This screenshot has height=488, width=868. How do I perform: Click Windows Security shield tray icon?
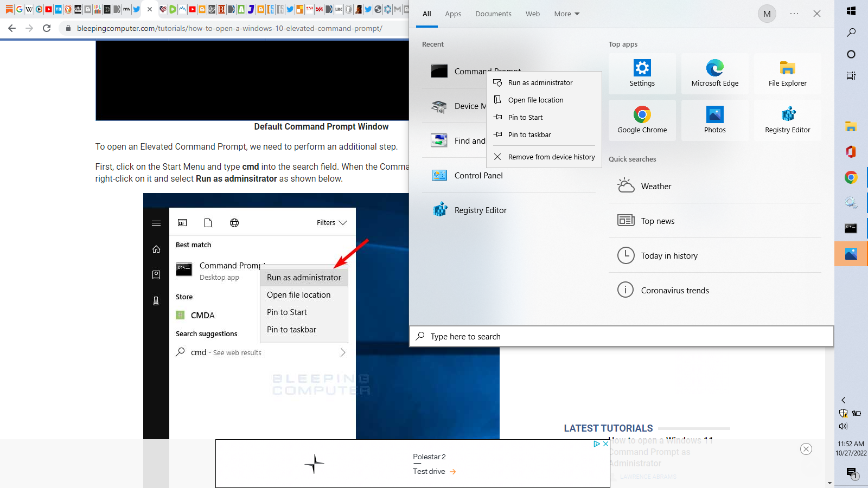(x=843, y=413)
